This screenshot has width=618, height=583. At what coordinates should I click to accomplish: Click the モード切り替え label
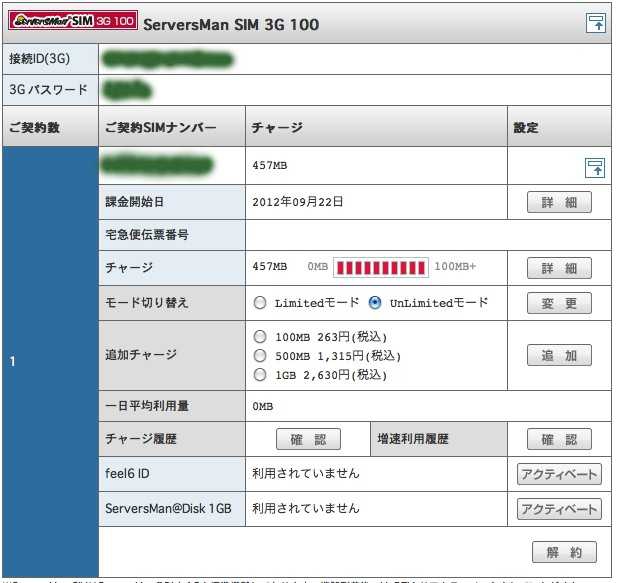coord(147,303)
